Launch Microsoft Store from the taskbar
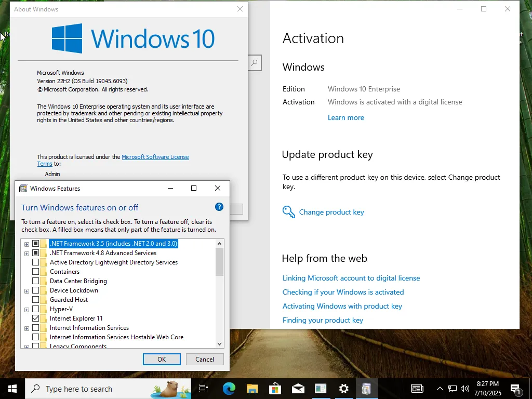 (x=275, y=389)
